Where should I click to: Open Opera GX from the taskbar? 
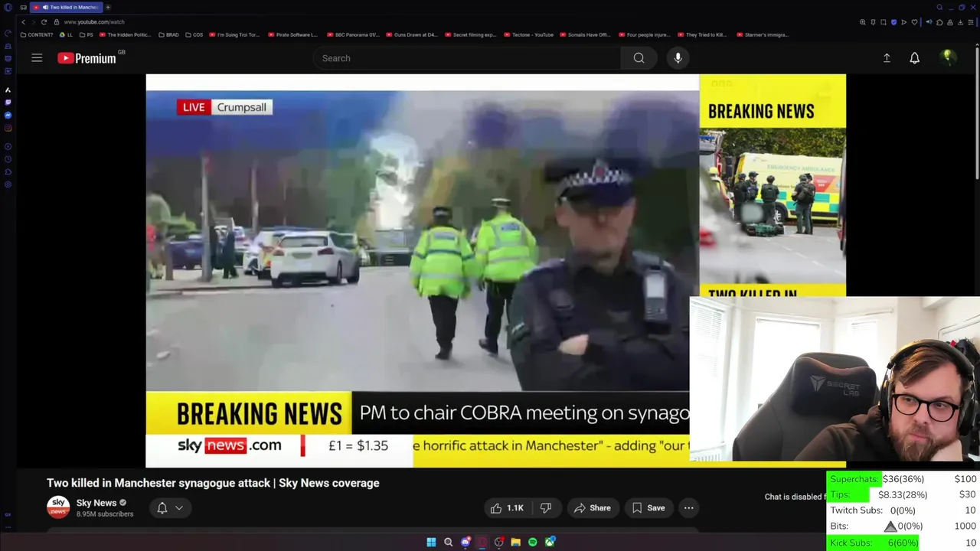[482, 543]
